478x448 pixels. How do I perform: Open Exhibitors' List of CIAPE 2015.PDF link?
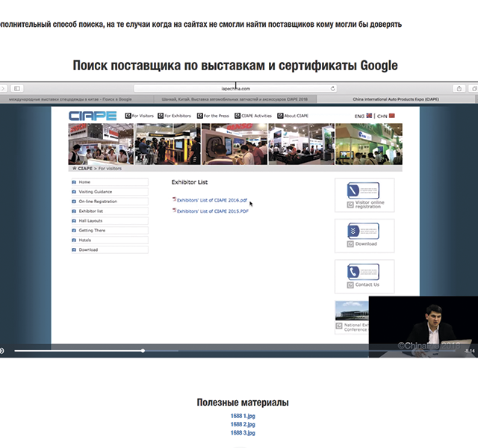click(212, 211)
